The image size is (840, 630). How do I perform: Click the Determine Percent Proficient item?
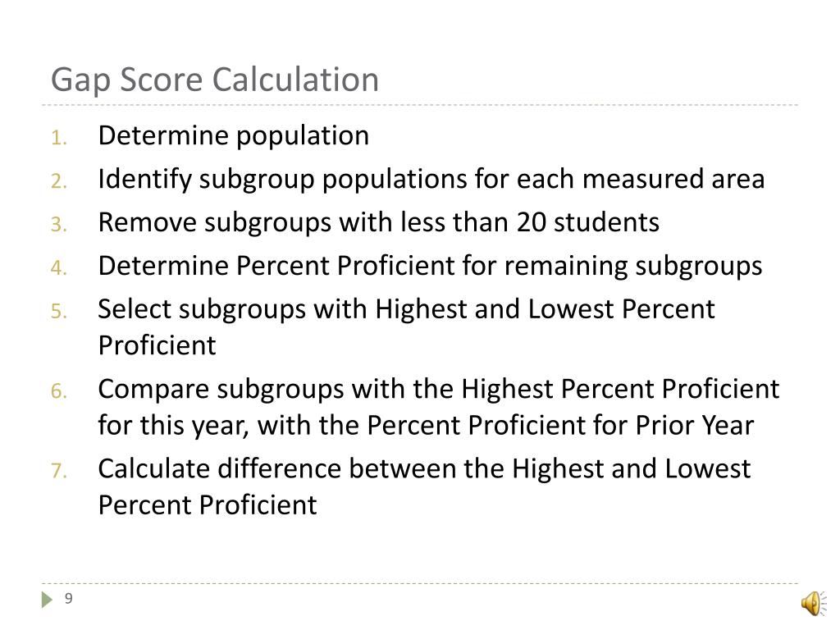(x=430, y=267)
